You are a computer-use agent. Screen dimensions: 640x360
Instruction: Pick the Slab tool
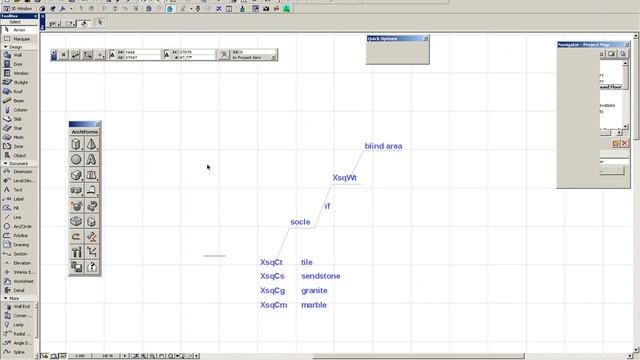(x=18, y=119)
